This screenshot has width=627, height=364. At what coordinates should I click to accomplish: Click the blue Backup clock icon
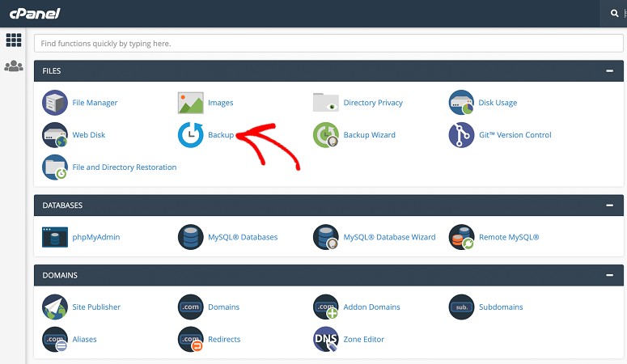point(190,135)
